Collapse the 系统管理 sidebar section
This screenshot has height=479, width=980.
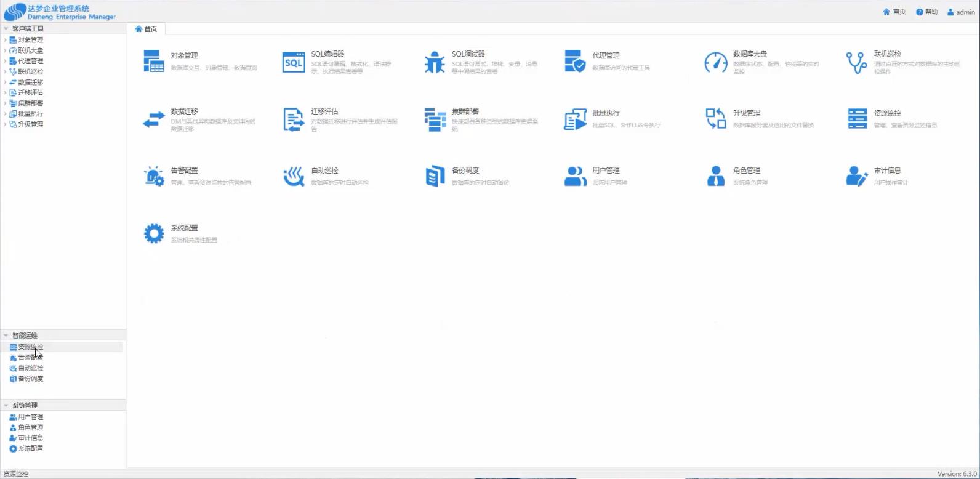(6, 405)
